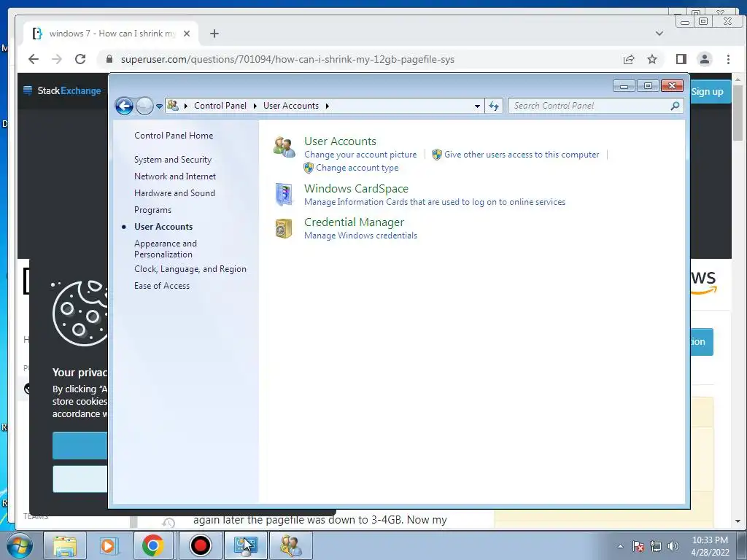This screenshot has width=747, height=560.
Task: Click the share page icon in Chrome
Action: pos(628,59)
